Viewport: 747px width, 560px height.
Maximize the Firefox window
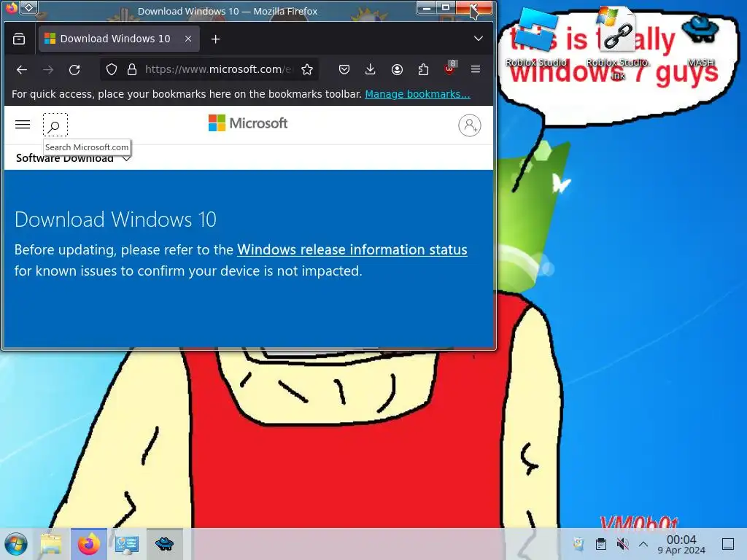tap(446, 7)
